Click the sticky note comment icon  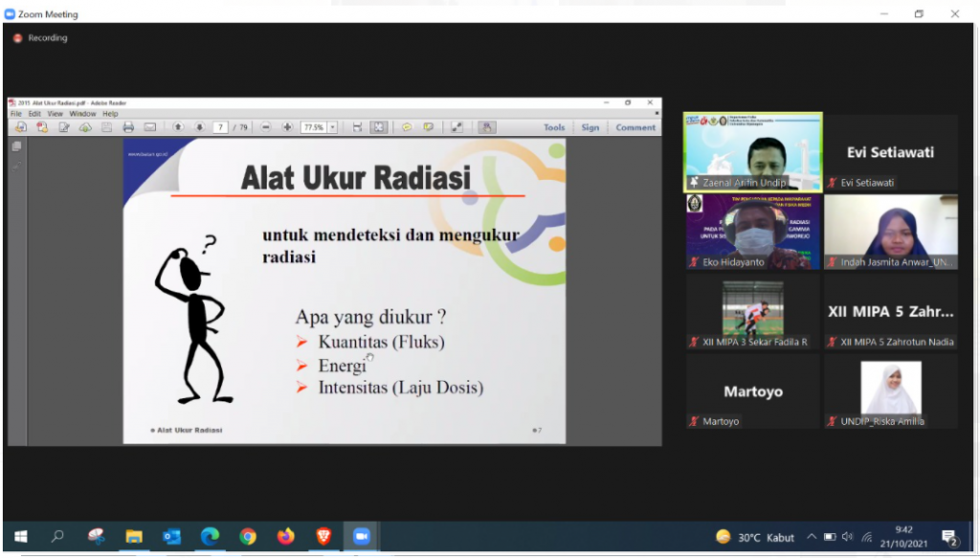[x=406, y=127]
